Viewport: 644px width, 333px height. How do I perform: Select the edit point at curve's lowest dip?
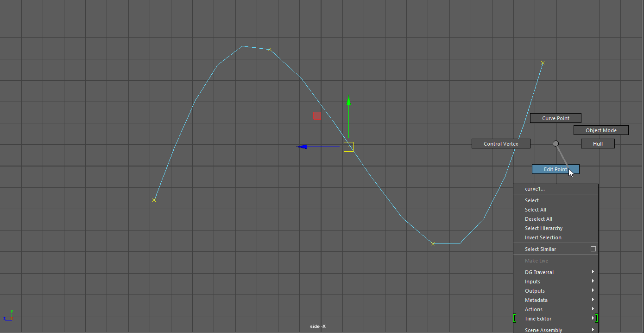click(433, 243)
